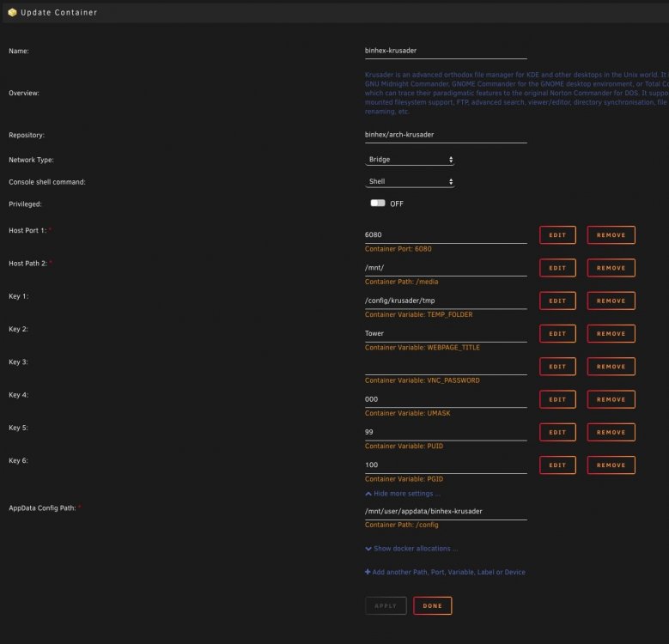Click the Update Container heading
The width and height of the screenshot is (669, 644).
(x=59, y=12)
